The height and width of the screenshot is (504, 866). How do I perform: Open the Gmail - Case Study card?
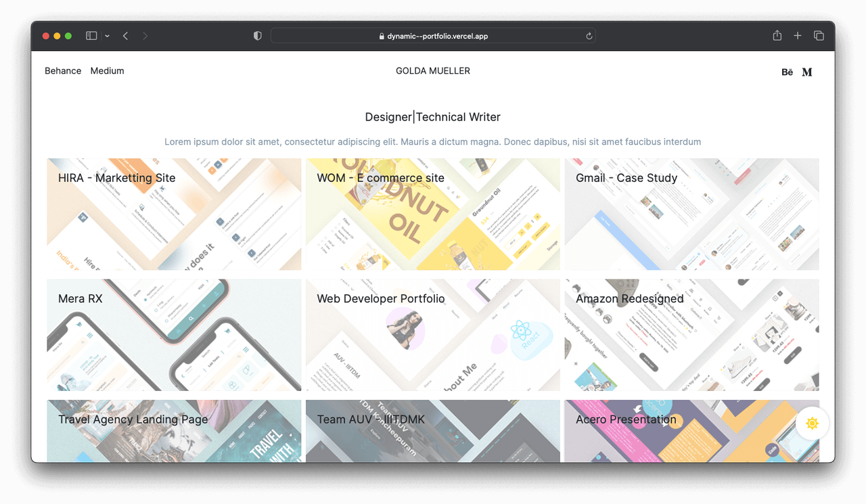[x=692, y=214]
